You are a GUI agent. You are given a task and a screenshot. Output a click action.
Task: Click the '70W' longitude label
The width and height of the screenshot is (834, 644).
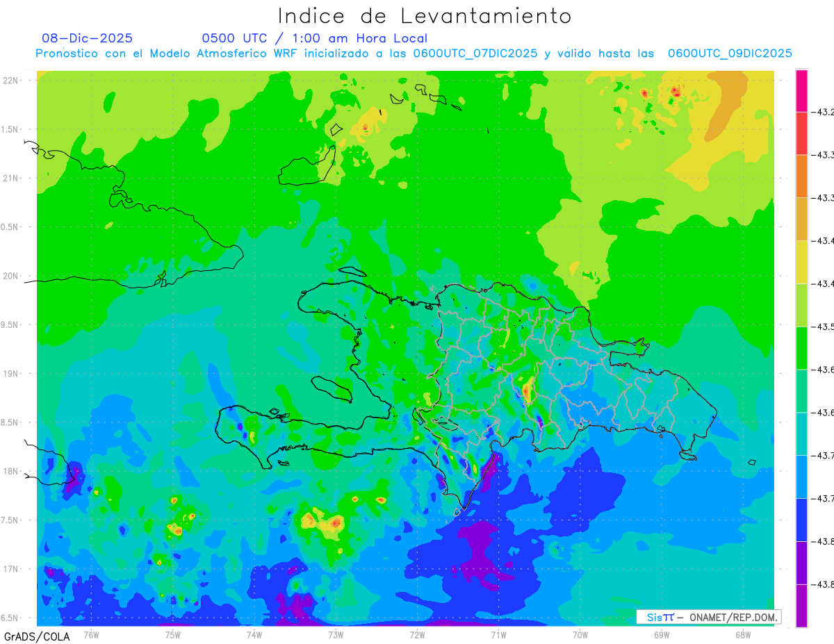580,634
